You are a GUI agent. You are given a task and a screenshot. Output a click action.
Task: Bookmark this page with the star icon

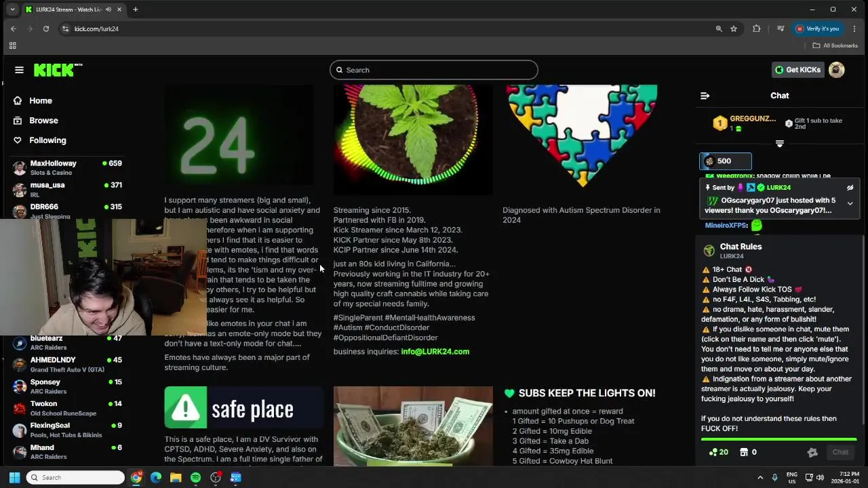[734, 28]
